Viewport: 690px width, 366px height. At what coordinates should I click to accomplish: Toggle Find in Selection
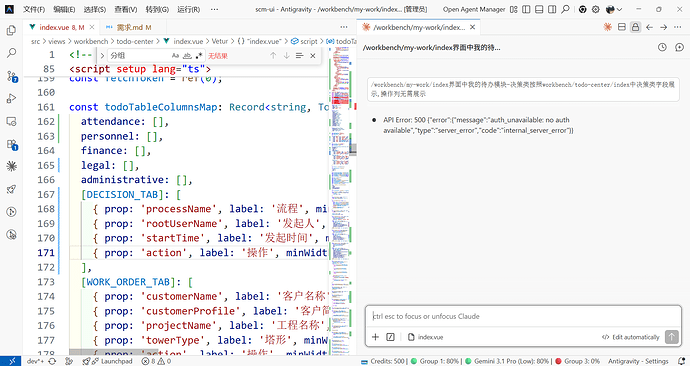300,55
